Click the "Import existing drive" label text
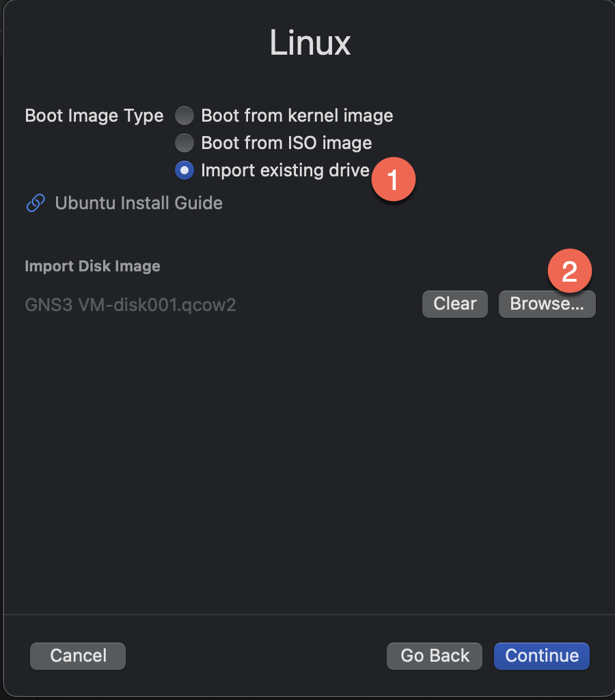 [285, 170]
